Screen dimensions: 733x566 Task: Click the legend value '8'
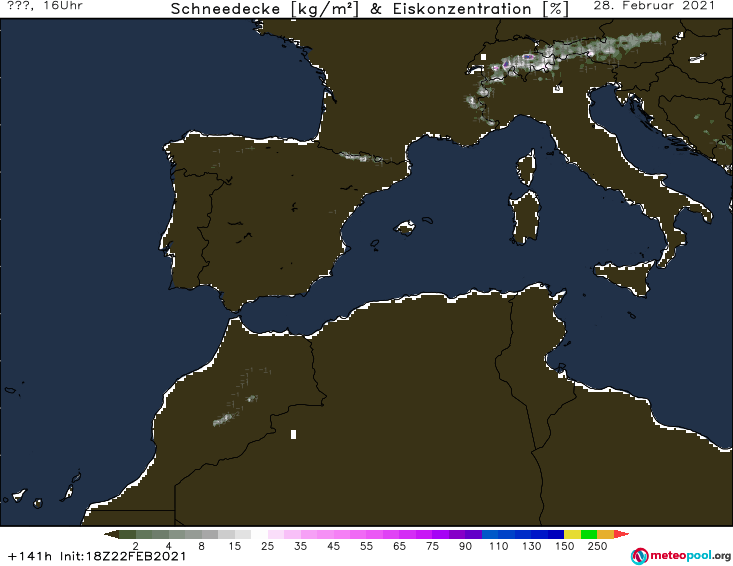201,546
